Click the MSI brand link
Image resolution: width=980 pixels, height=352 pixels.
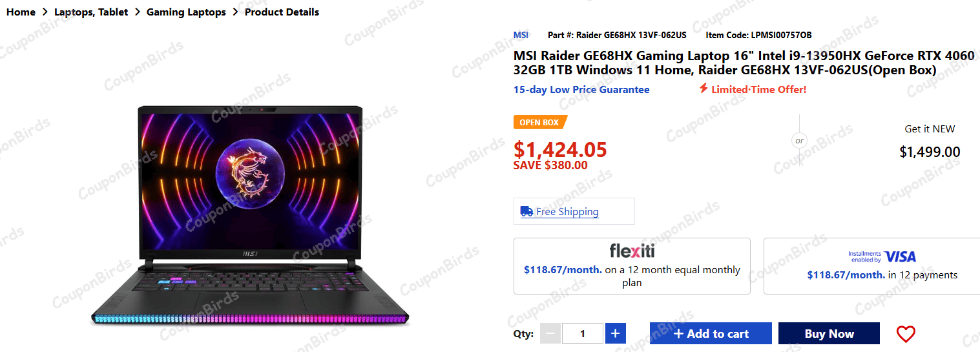[521, 35]
